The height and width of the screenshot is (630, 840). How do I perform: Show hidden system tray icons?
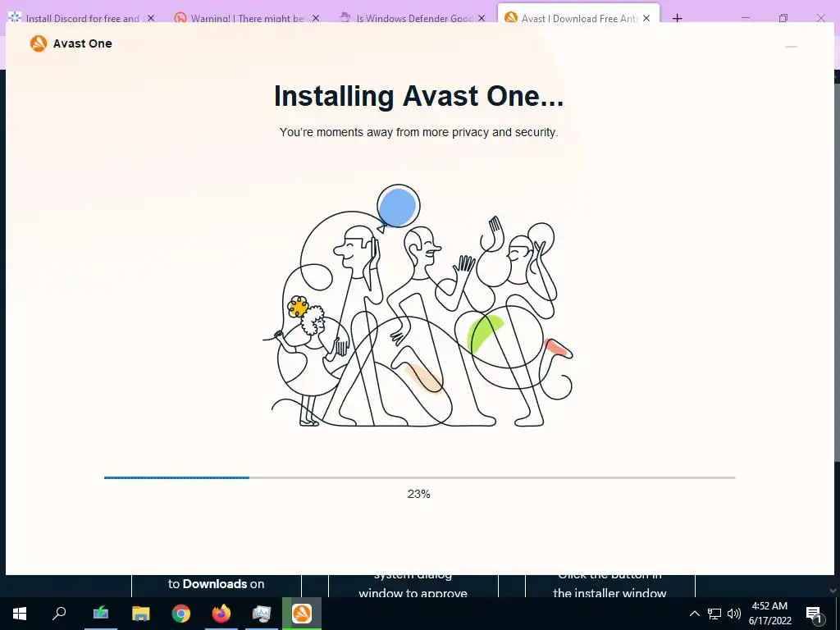tap(694, 614)
